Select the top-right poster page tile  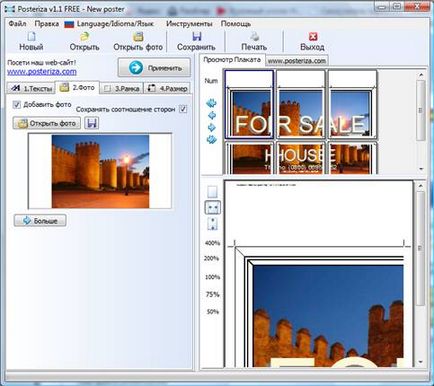click(x=352, y=104)
